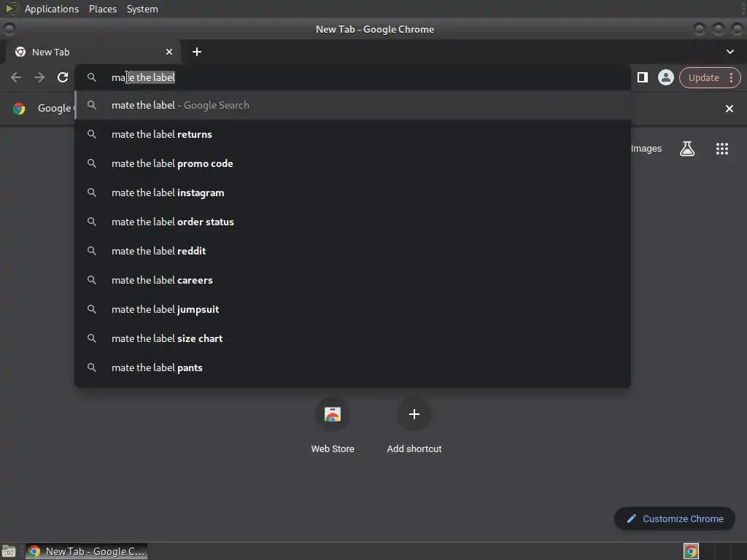747x560 pixels.
Task: Open the Applications menu
Action: point(52,9)
